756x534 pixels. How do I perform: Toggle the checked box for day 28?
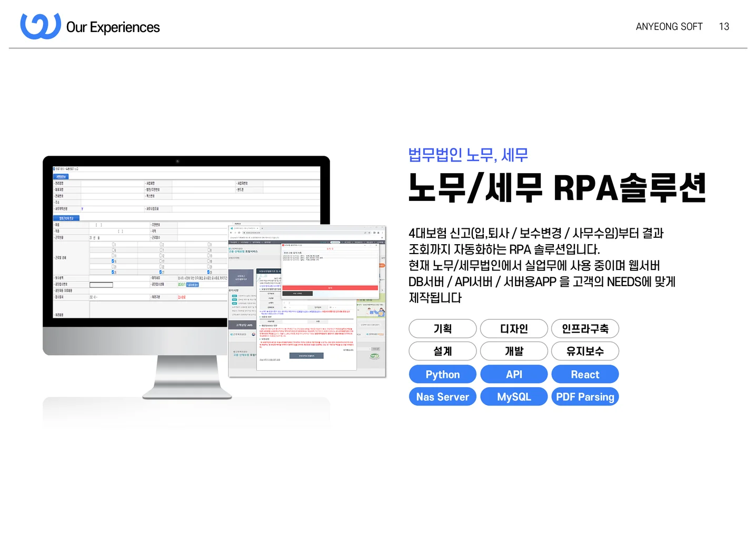tap(208, 272)
